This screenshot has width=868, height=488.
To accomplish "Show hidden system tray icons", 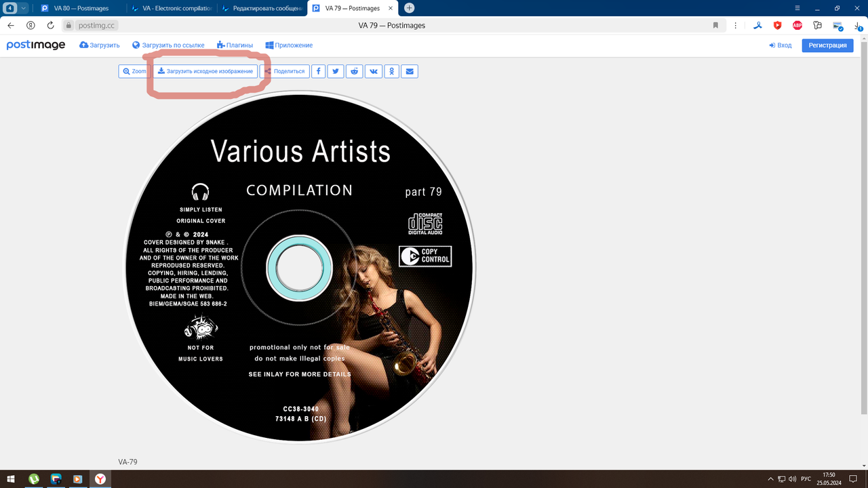I will (x=770, y=479).
